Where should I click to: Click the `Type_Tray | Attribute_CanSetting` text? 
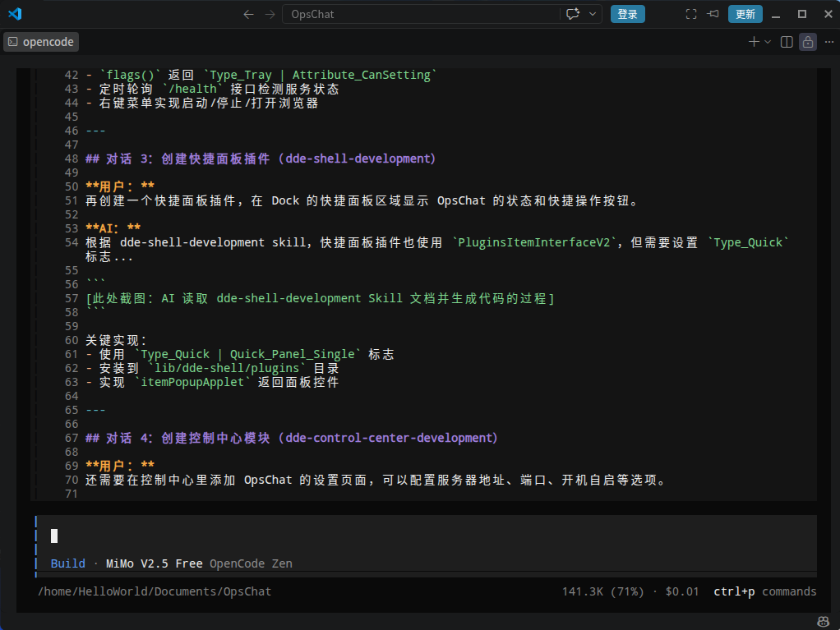coord(320,75)
